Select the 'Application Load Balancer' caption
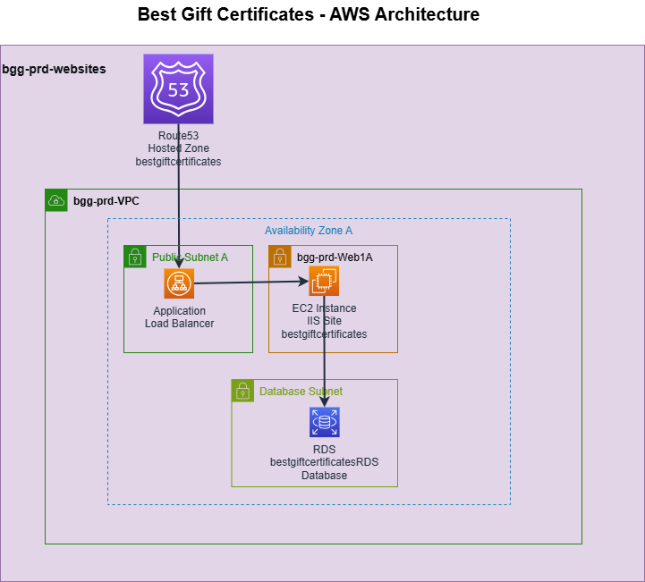The image size is (645, 582). pos(179,317)
